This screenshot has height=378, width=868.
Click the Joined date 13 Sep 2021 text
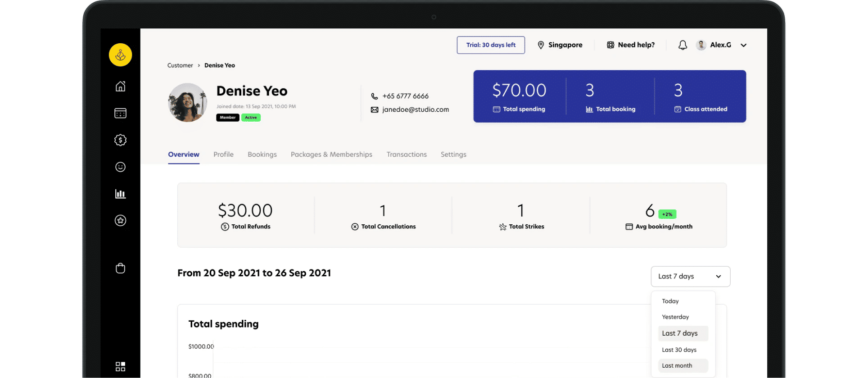tap(256, 107)
